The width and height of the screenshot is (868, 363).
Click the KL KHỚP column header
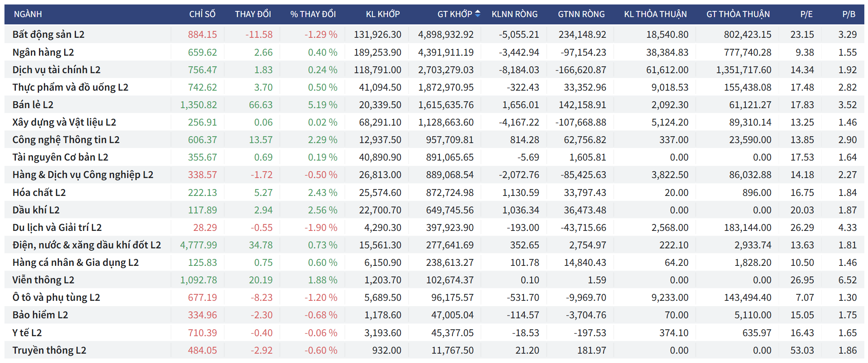click(x=383, y=14)
